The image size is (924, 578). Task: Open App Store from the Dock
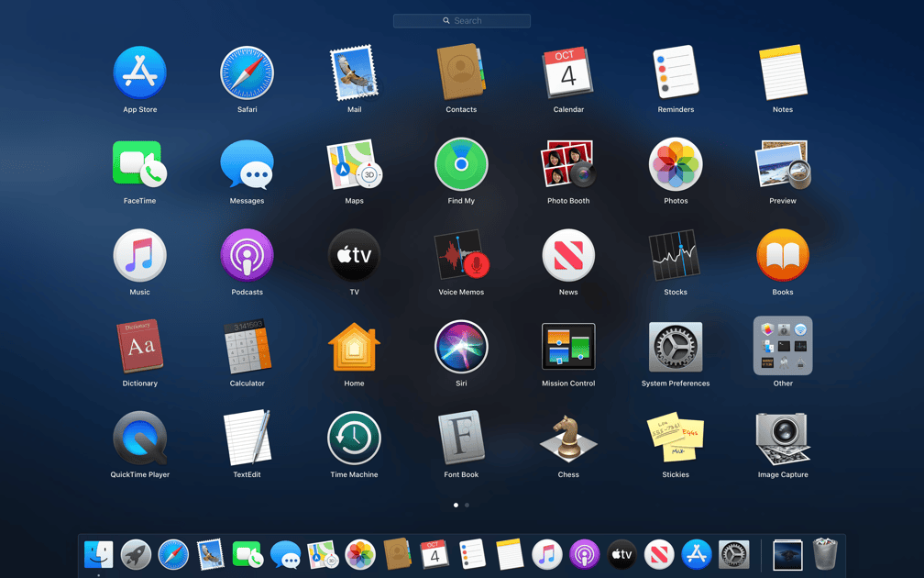[x=697, y=555]
